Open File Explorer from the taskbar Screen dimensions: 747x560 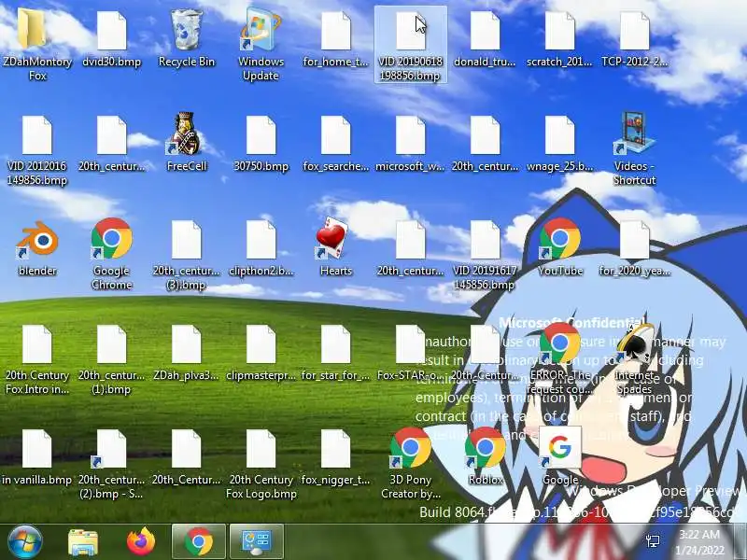(x=83, y=542)
